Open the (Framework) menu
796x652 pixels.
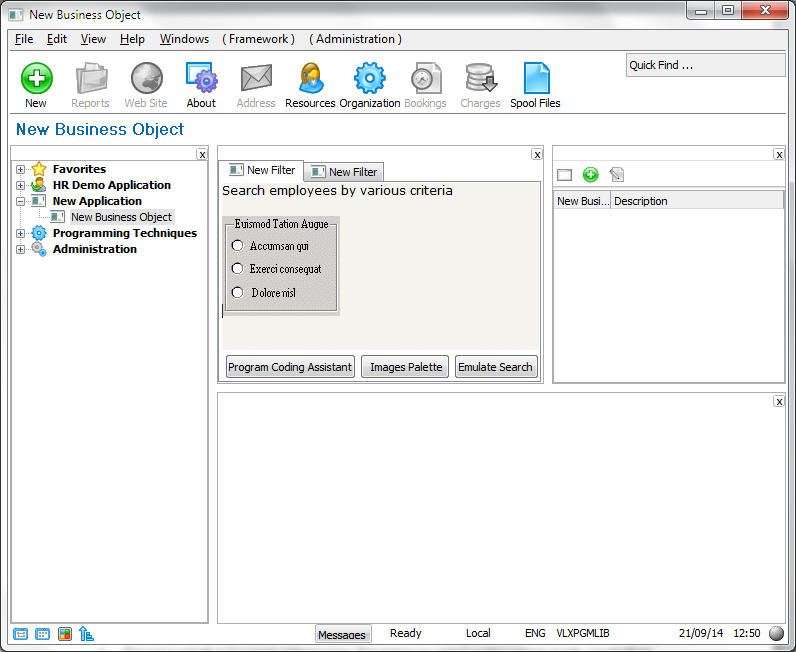pyautogui.click(x=258, y=39)
